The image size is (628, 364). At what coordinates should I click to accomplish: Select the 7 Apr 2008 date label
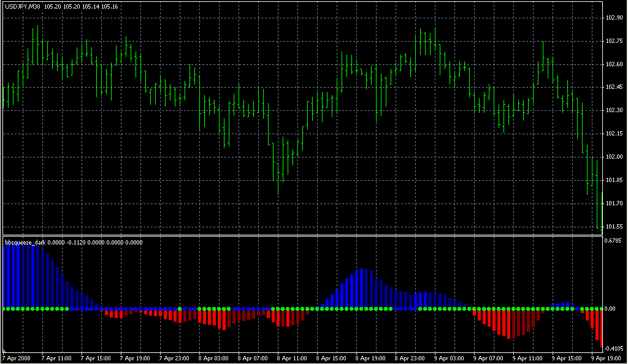(16, 358)
